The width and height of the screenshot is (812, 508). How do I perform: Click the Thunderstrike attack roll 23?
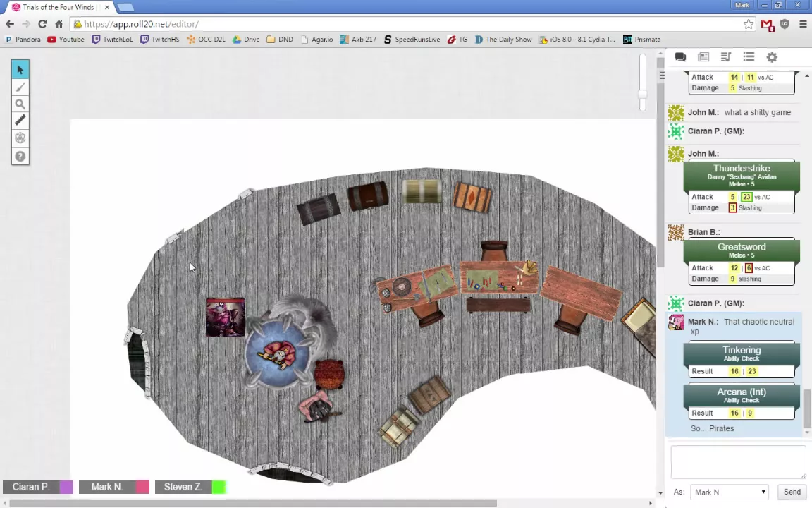(746, 197)
